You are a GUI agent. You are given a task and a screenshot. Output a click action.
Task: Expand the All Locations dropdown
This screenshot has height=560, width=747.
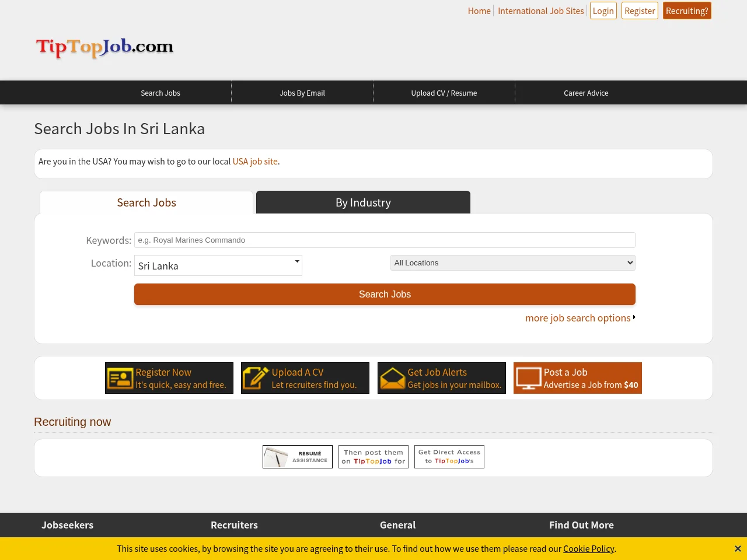(512, 263)
